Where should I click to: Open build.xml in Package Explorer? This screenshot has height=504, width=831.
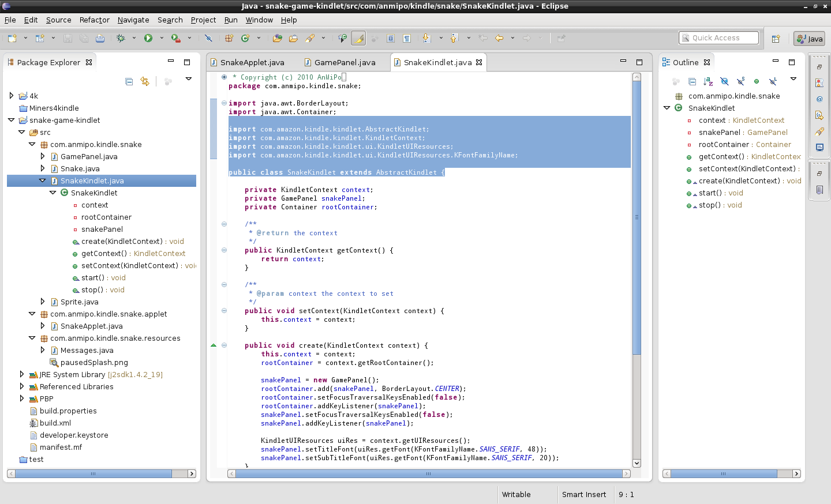coord(55,423)
